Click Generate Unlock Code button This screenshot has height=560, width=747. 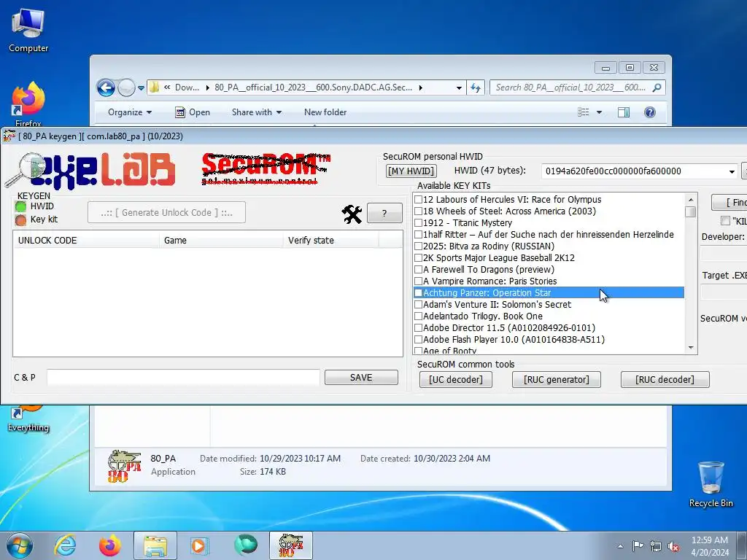tap(167, 213)
